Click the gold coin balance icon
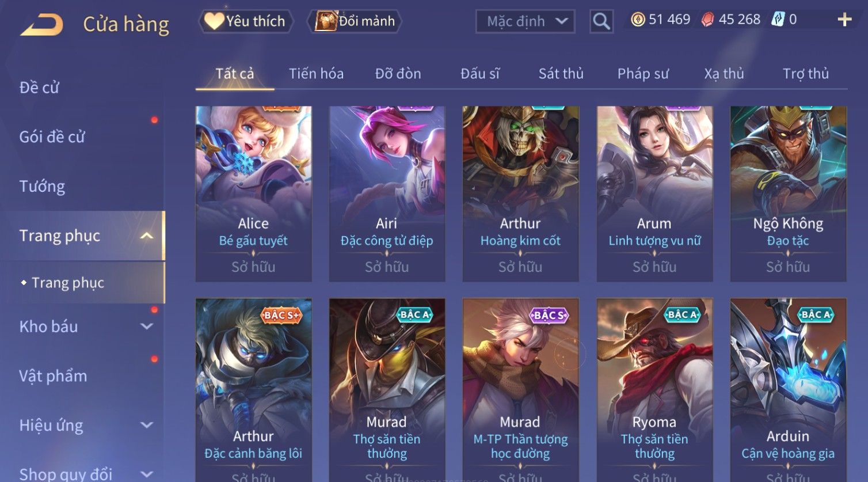The width and height of the screenshot is (868, 482). coord(638,20)
